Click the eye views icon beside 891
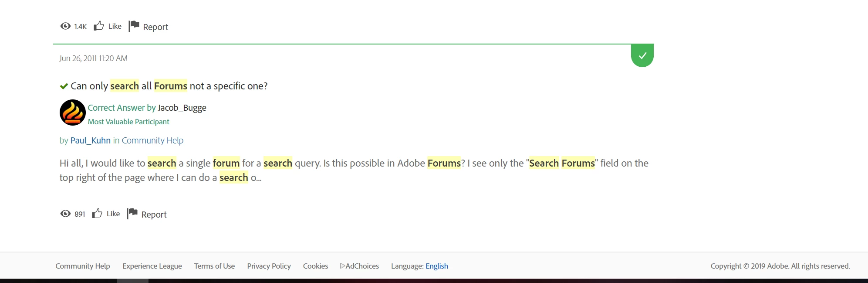868x283 pixels. (65, 214)
